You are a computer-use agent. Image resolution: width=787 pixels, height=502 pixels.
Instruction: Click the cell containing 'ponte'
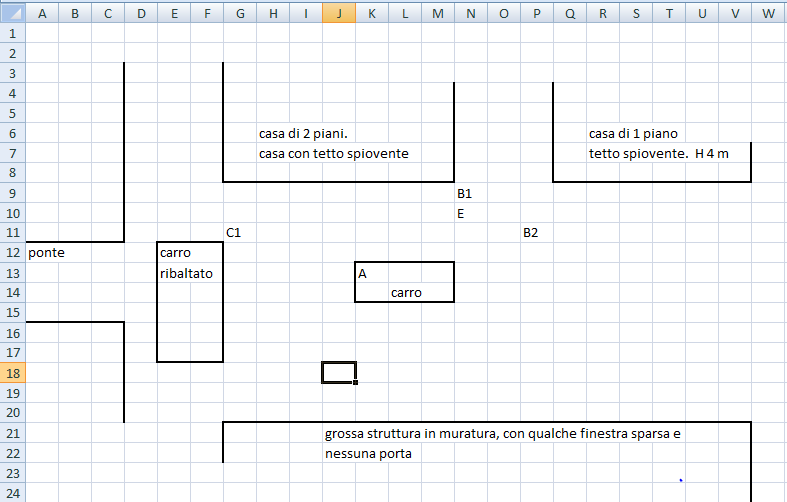(x=46, y=253)
